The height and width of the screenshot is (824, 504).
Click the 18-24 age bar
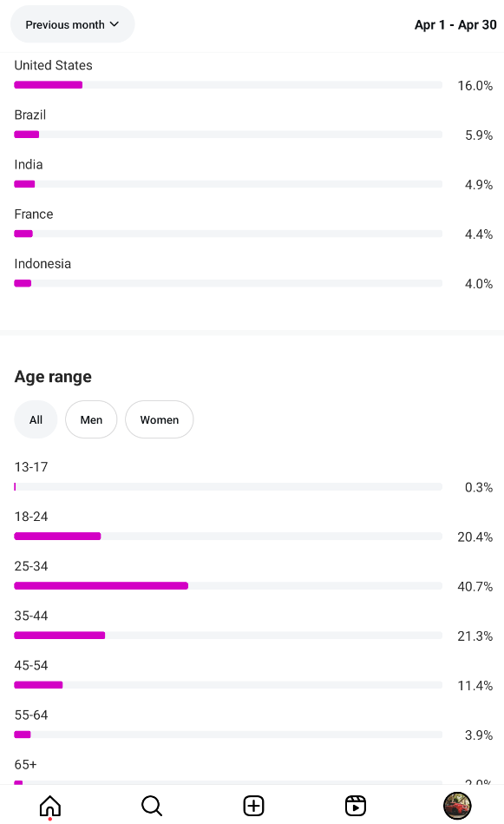pyautogui.click(x=228, y=537)
